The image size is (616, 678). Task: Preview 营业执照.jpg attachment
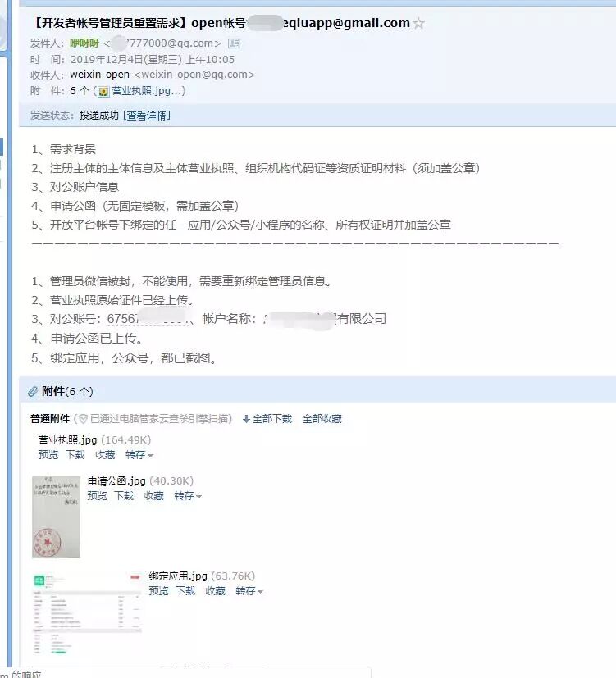tap(48, 455)
